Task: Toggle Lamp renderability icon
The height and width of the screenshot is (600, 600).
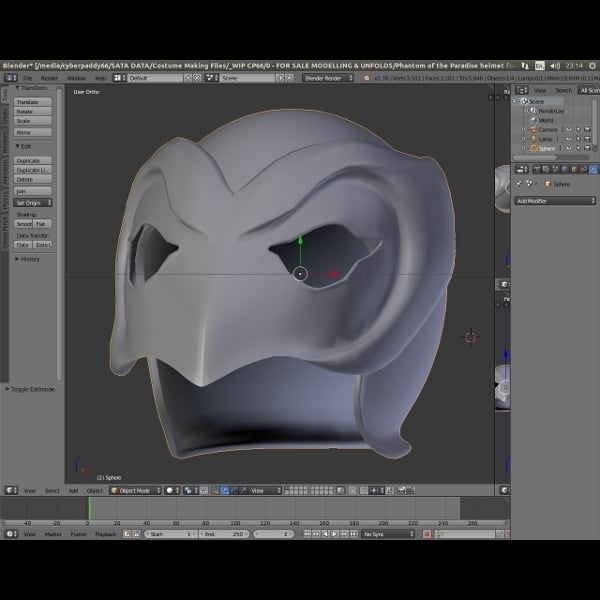Action: click(587, 139)
